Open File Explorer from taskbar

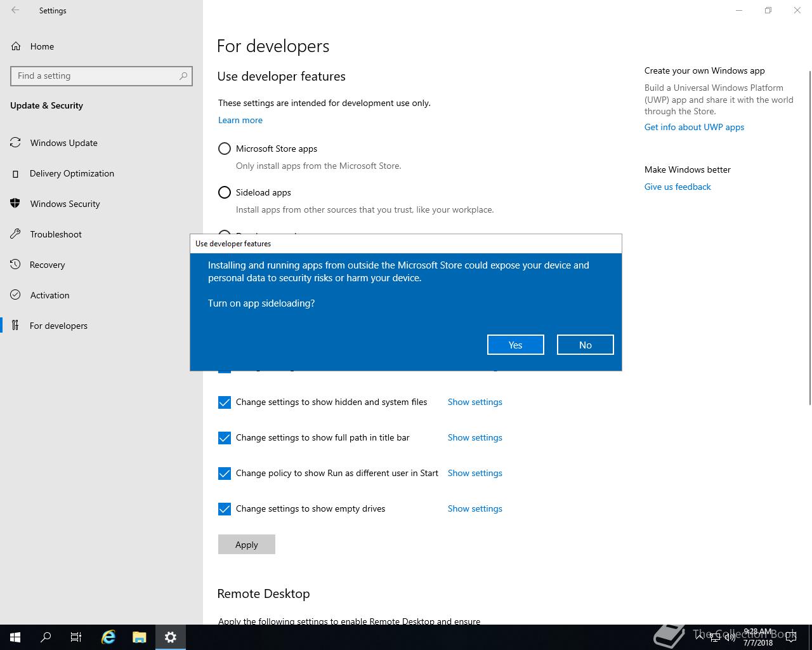pyautogui.click(x=140, y=637)
